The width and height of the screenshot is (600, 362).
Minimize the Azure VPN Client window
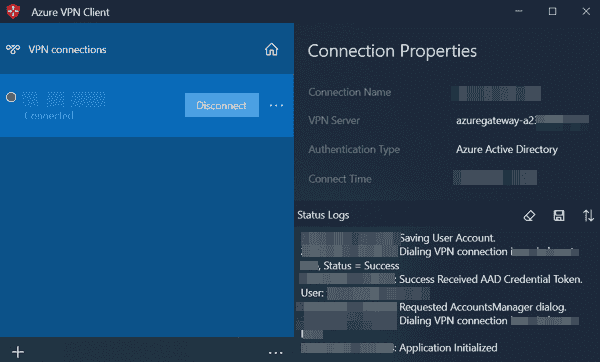(x=519, y=11)
